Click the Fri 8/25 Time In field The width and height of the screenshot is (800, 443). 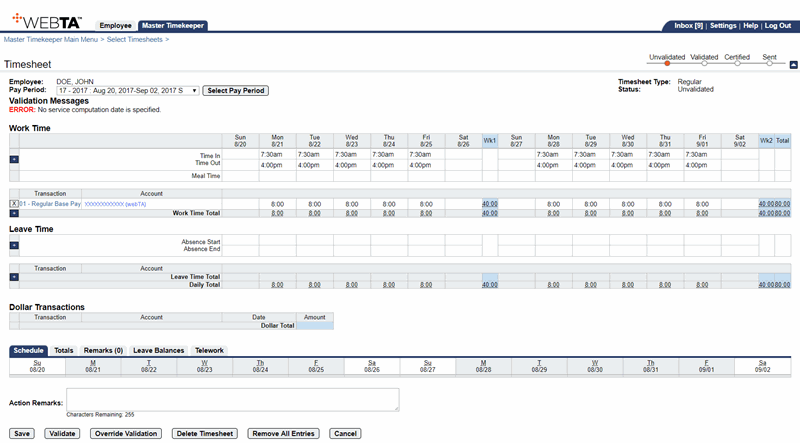click(427, 154)
